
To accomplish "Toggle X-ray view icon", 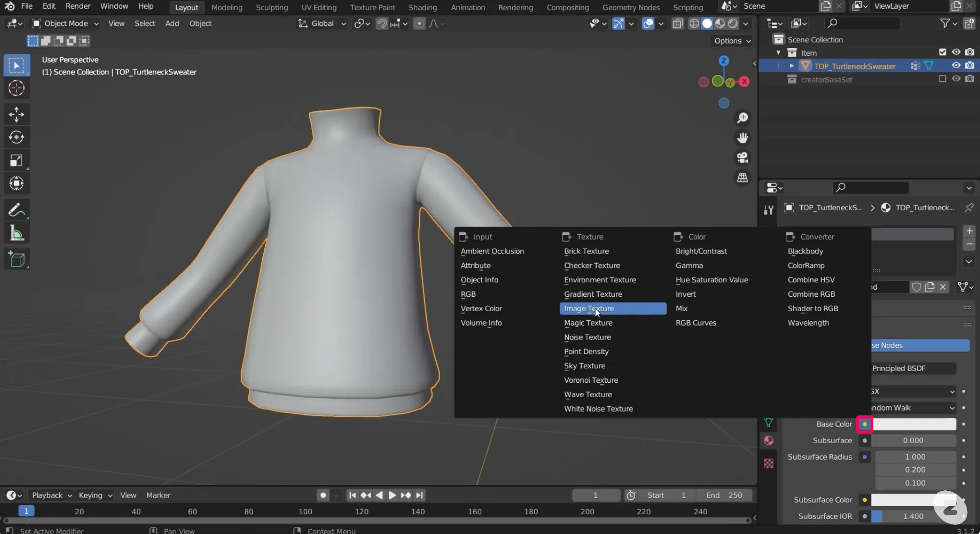I will click(677, 24).
